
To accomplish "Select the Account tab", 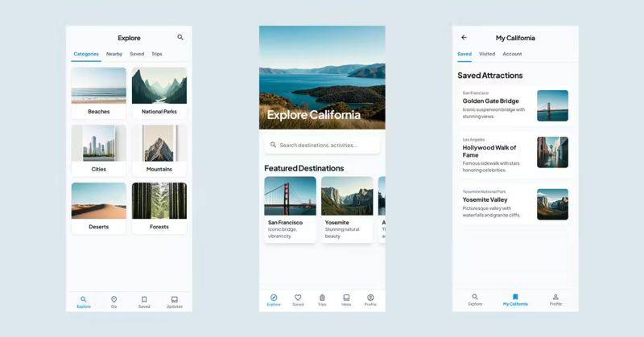I will tap(512, 54).
